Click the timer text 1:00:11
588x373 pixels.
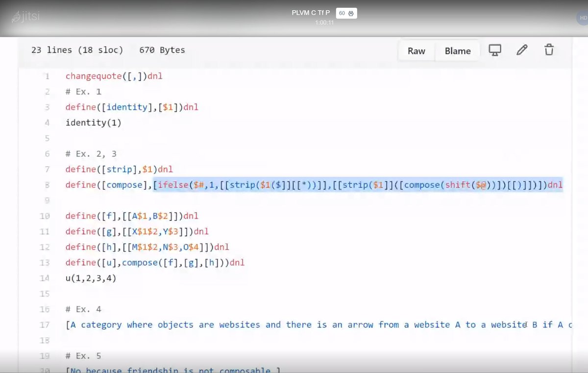pyautogui.click(x=324, y=23)
